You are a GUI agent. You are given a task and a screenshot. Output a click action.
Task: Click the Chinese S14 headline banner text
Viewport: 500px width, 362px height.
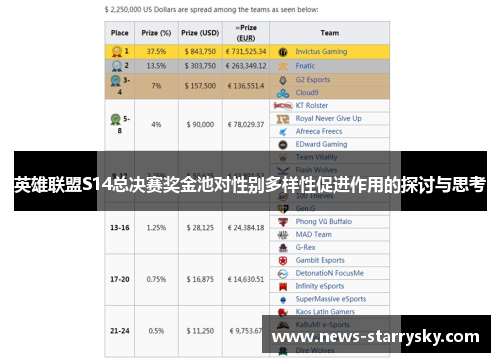pyautogui.click(x=250, y=185)
